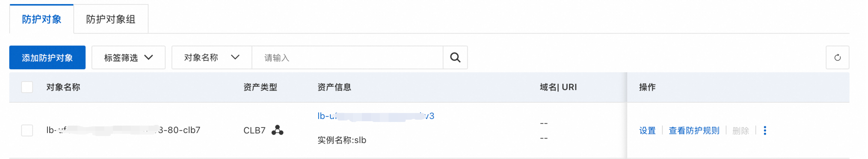Click the 设置 link in the row
868x159 pixels.
(647, 130)
